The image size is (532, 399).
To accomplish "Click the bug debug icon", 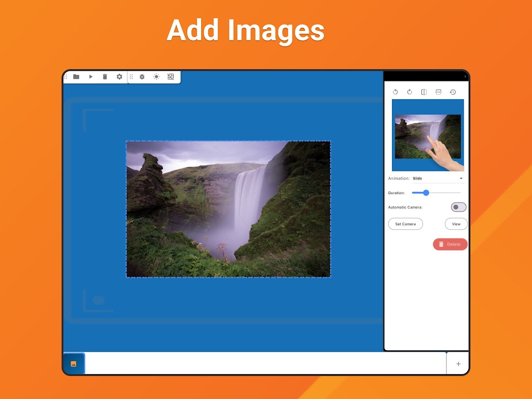I will (x=142, y=77).
